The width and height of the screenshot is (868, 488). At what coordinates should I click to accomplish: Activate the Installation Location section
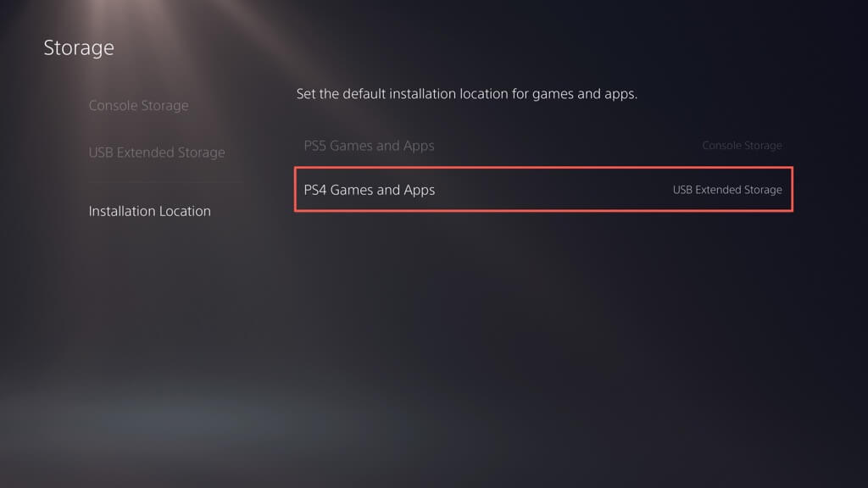(x=149, y=211)
